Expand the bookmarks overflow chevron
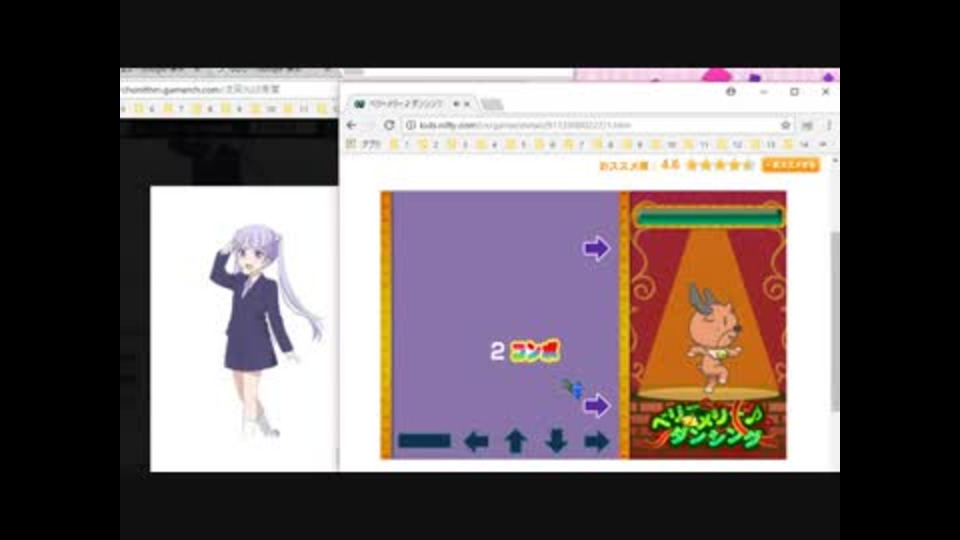The image size is (960, 540). [x=823, y=144]
